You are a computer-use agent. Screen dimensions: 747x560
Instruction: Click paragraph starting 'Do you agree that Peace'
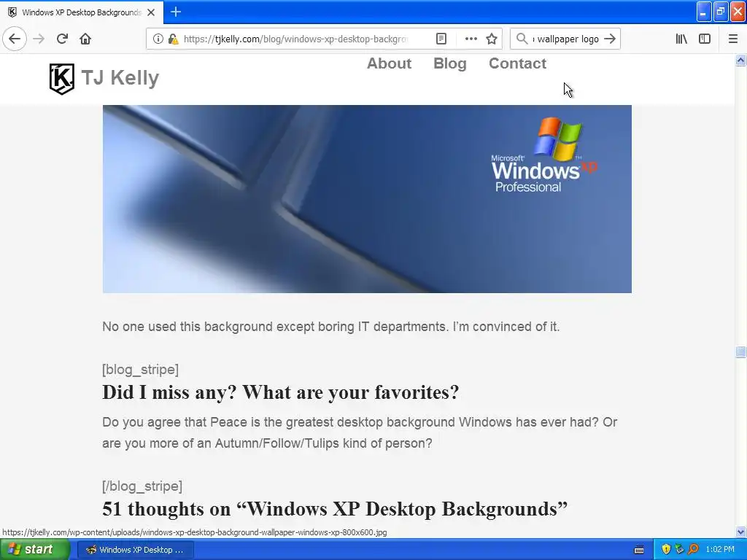tap(360, 432)
